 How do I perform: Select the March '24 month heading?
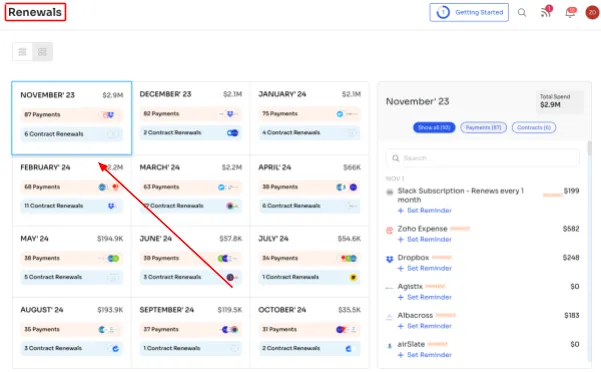159,167
